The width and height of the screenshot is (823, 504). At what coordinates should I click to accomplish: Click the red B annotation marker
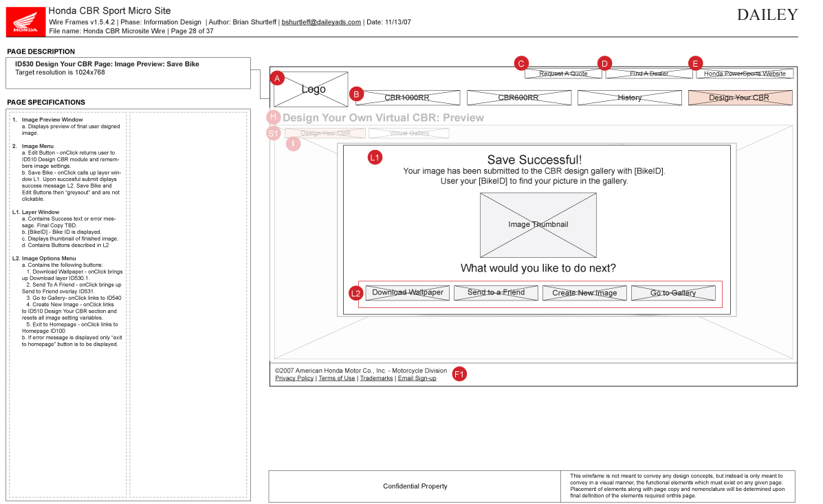click(356, 94)
